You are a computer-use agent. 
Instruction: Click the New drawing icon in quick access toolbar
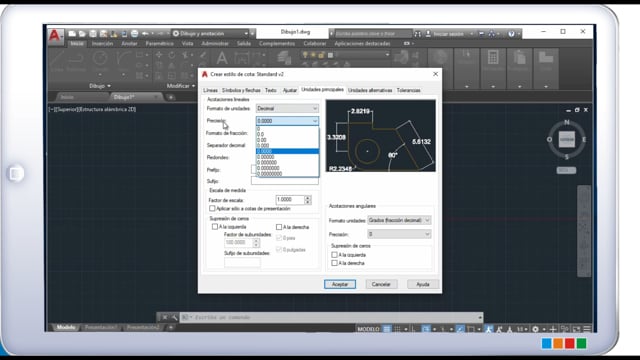click(72, 33)
